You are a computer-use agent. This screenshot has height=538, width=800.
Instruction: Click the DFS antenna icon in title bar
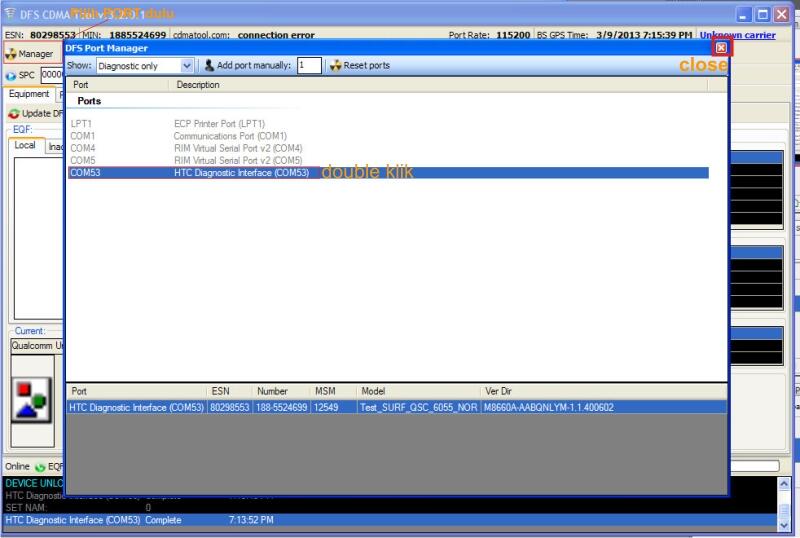[x=10, y=13]
